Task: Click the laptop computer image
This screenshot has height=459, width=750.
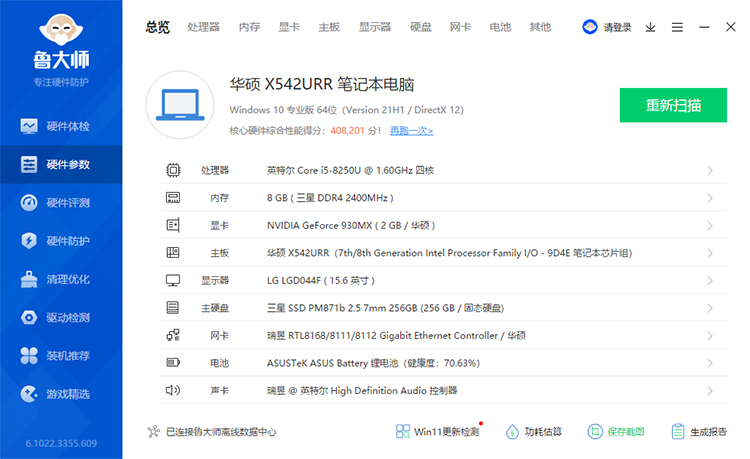Action: [180, 105]
